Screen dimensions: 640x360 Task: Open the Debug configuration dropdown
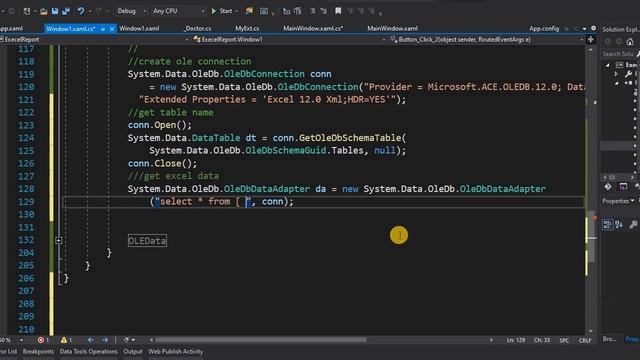[131, 11]
